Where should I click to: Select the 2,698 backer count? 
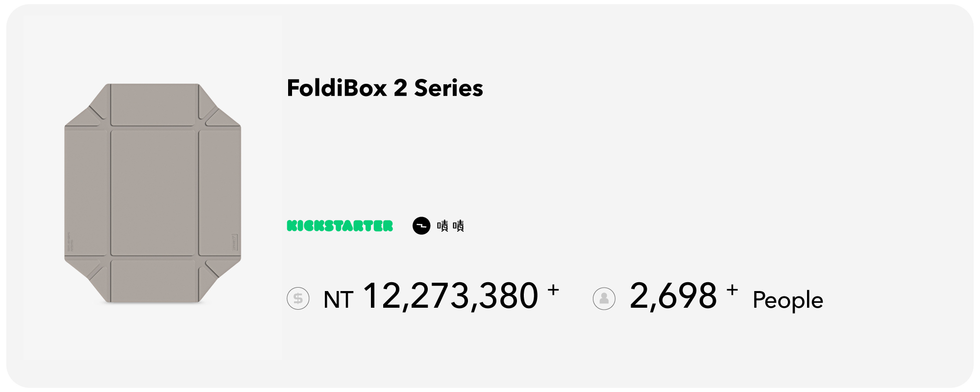(x=673, y=296)
